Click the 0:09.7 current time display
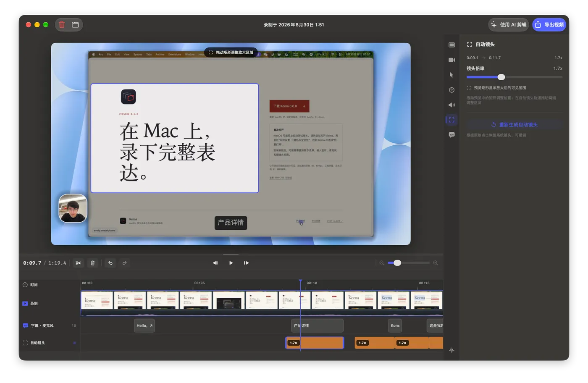Viewport: 588px width, 383px height. coord(32,263)
